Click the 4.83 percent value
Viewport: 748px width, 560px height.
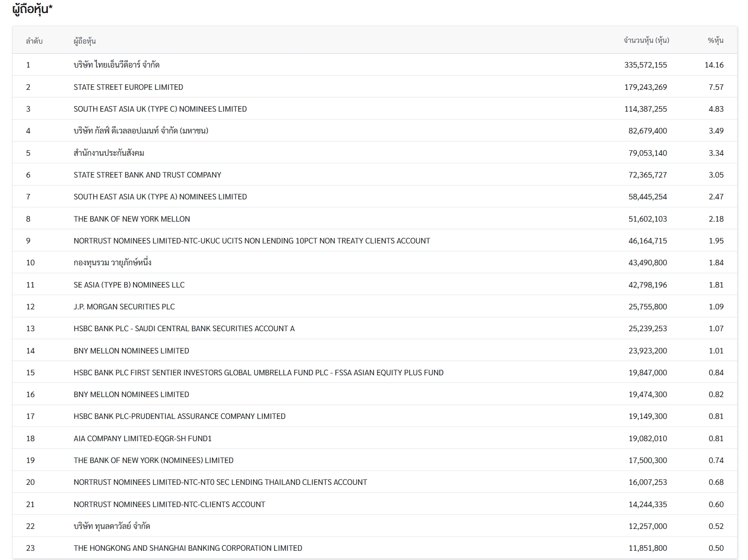click(716, 109)
